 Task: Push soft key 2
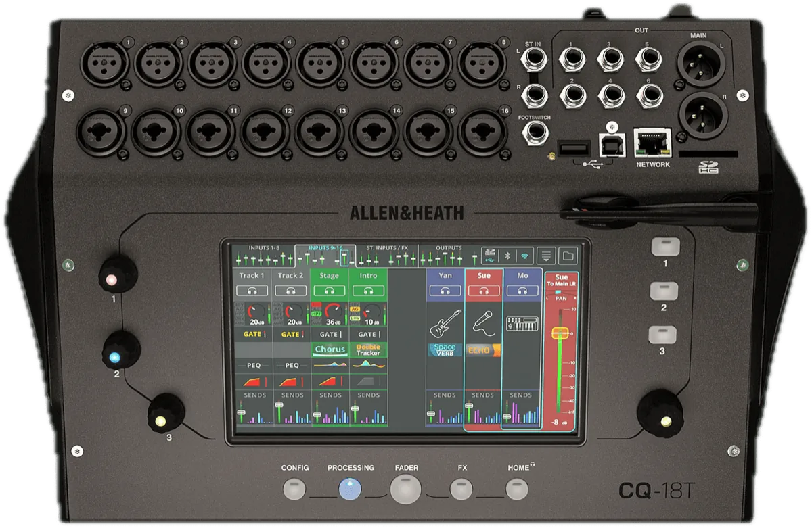click(x=663, y=291)
